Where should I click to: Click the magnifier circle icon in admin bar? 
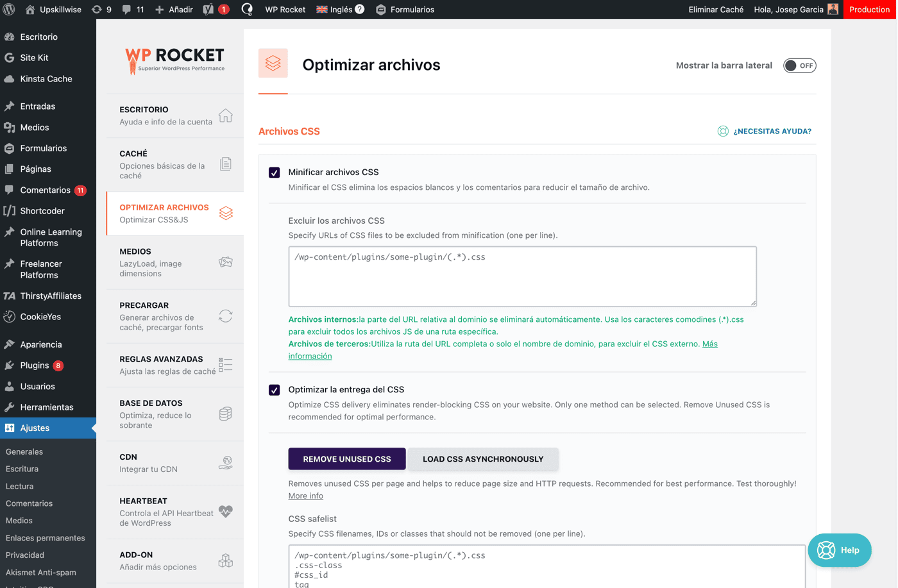(x=247, y=10)
